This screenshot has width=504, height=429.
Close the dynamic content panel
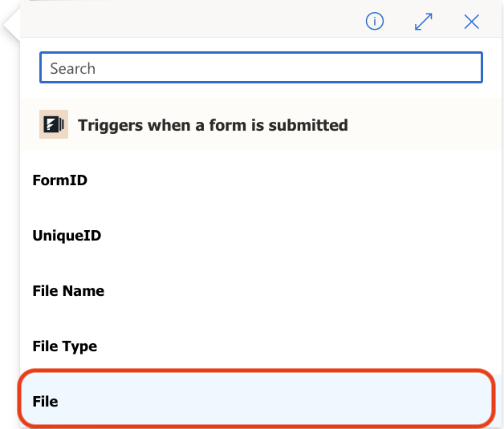(472, 22)
